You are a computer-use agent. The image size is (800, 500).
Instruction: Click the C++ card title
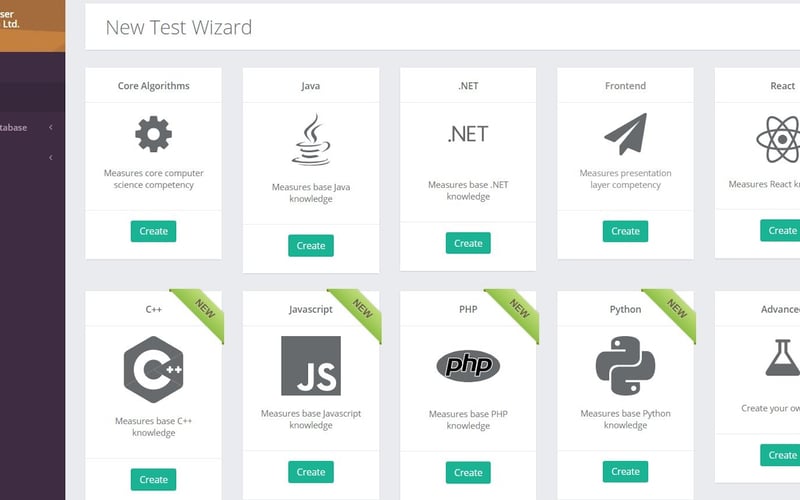(154, 309)
